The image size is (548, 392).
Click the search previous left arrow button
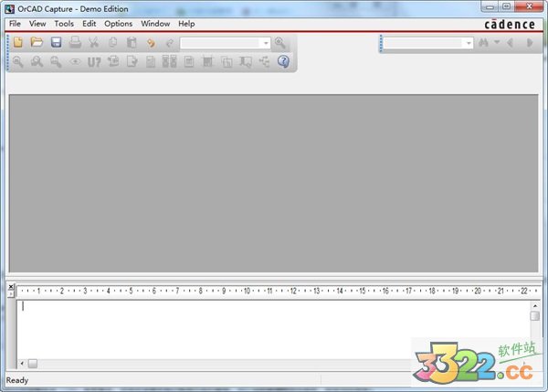click(510, 43)
